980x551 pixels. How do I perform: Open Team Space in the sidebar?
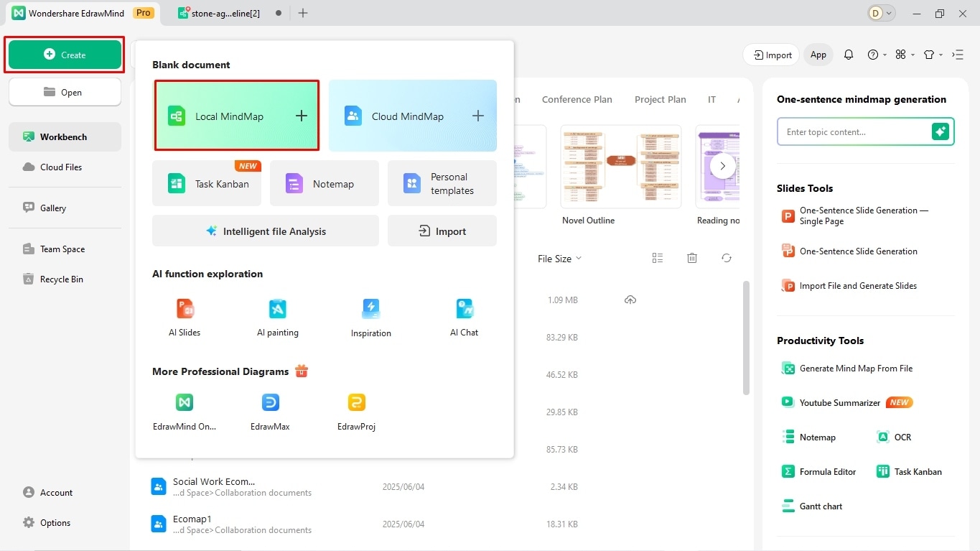65,249
